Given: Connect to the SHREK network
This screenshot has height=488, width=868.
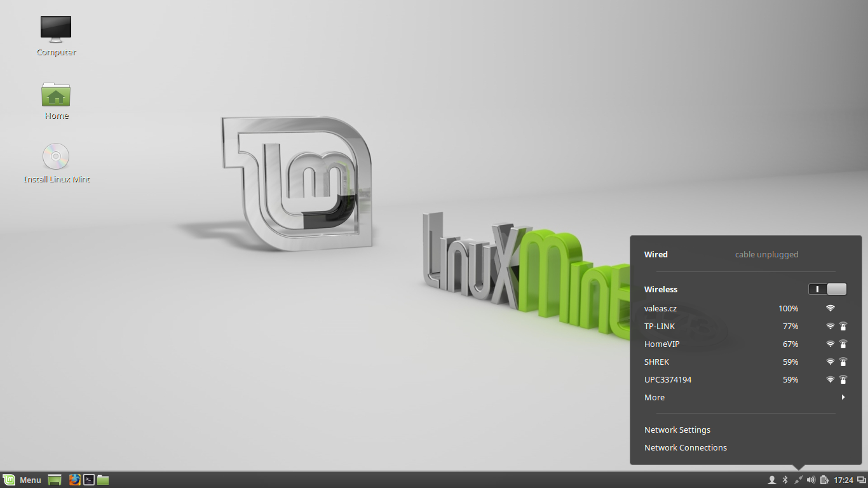Looking at the screenshot, I should pos(745,362).
